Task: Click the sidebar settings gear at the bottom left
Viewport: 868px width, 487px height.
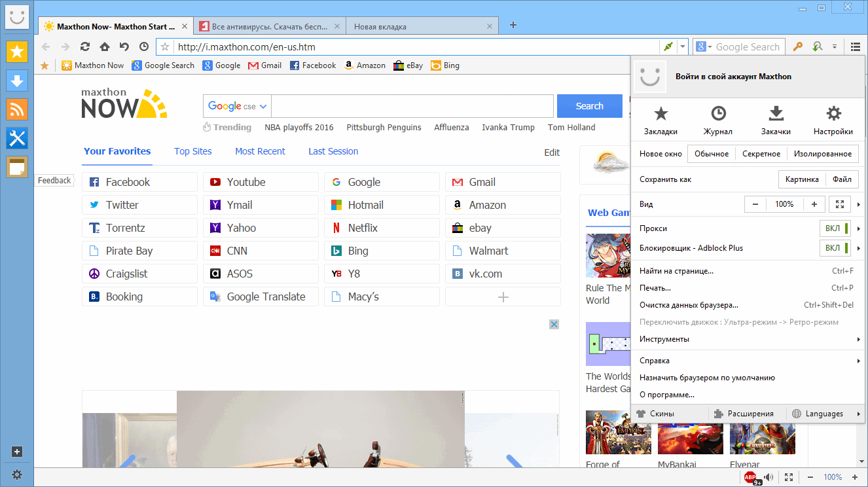Action: pyautogui.click(x=17, y=475)
